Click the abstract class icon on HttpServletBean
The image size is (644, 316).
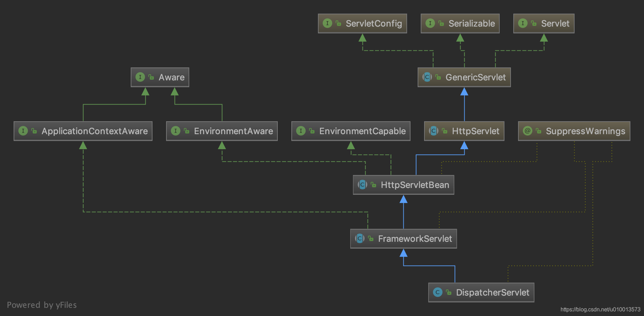coord(362,185)
